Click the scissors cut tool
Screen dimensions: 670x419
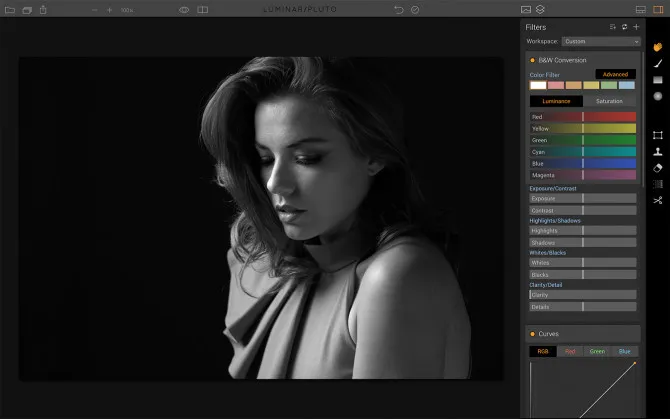(x=658, y=201)
